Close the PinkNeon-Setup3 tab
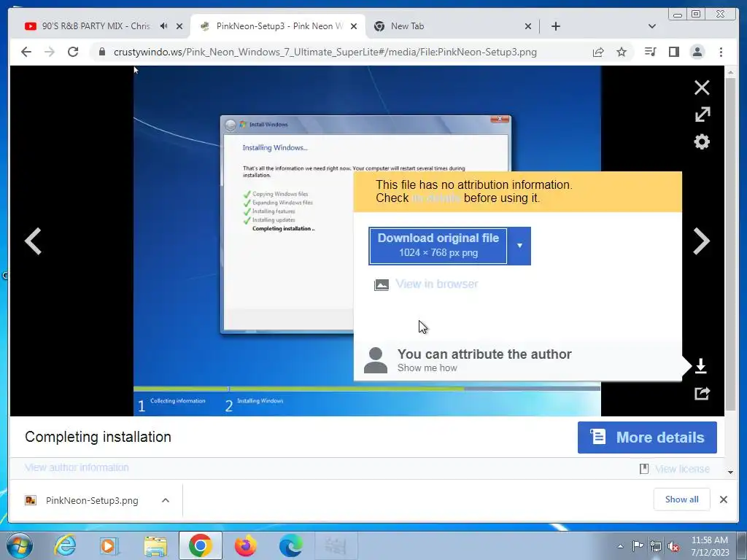The image size is (747, 560). click(x=354, y=26)
